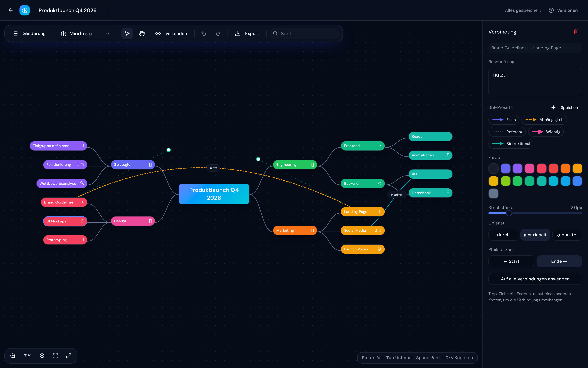Grab connection endpoint handle near Engineering
Image resolution: width=588 pixels, height=368 pixels.
click(x=258, y=159)
